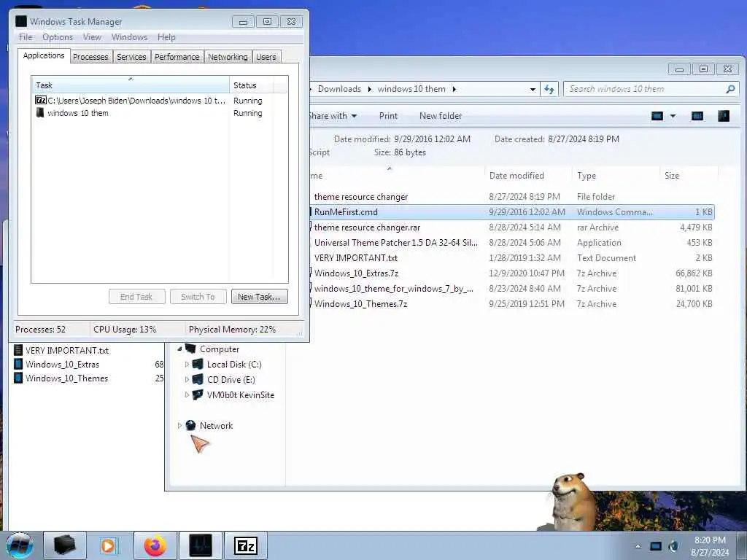
Task: Click the change view icon
Action: (x=657, y=116)
